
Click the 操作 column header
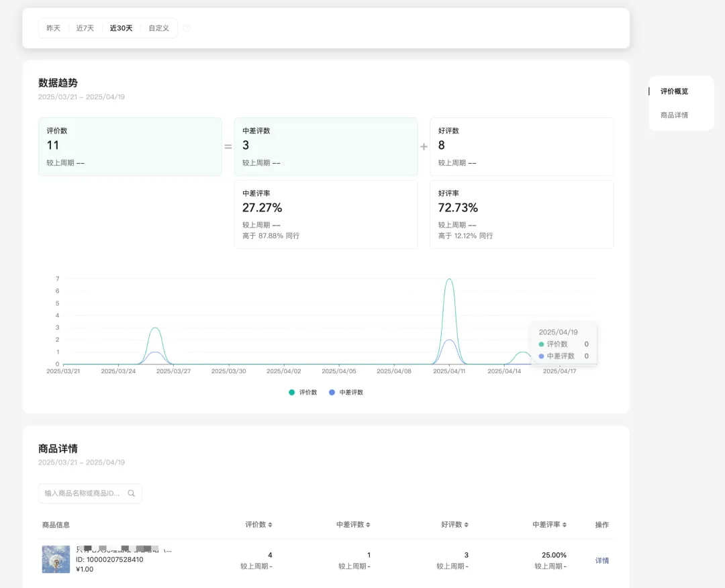602,525
